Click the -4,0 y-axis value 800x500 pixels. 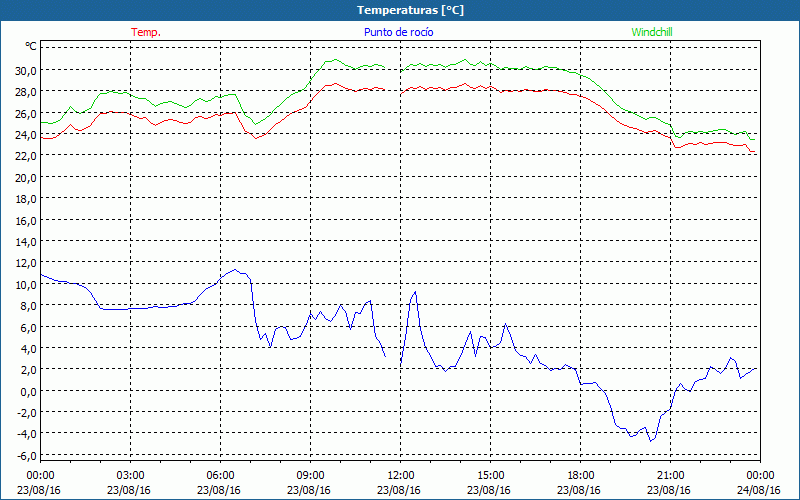tap(28, 434)
